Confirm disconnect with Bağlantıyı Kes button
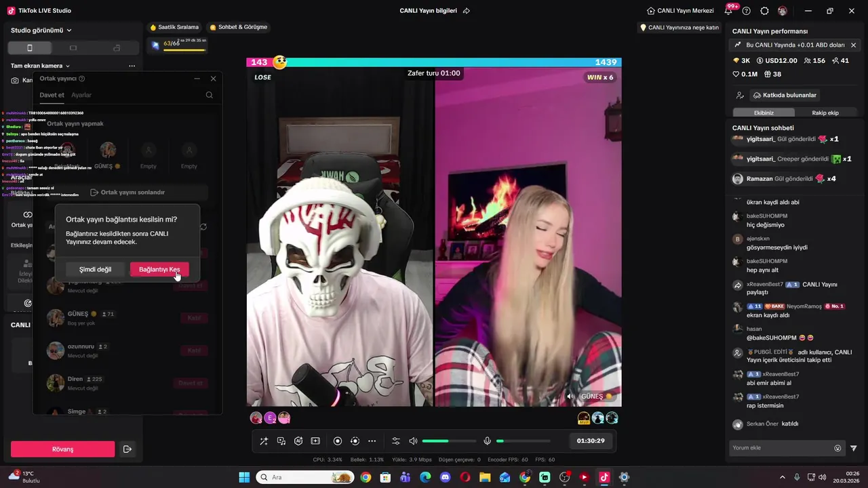The width and height of the screenshot is (868, 488). (x=159, y=269)
